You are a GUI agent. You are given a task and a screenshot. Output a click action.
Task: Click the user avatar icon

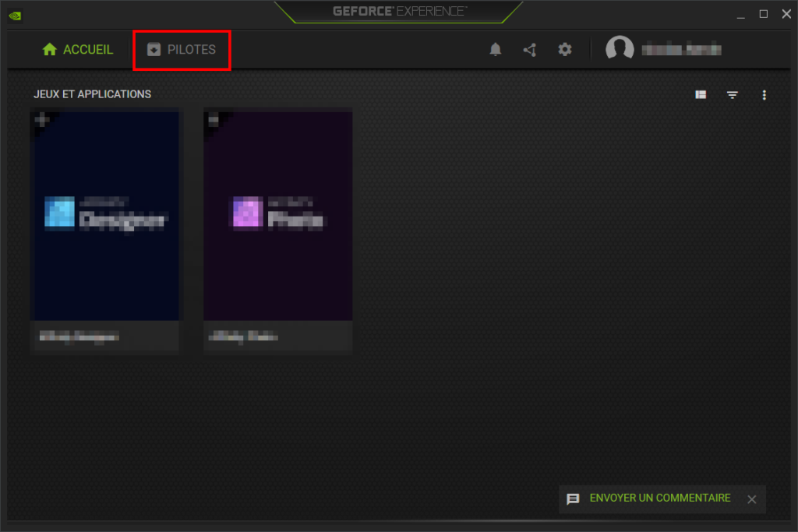pos(620,49)
